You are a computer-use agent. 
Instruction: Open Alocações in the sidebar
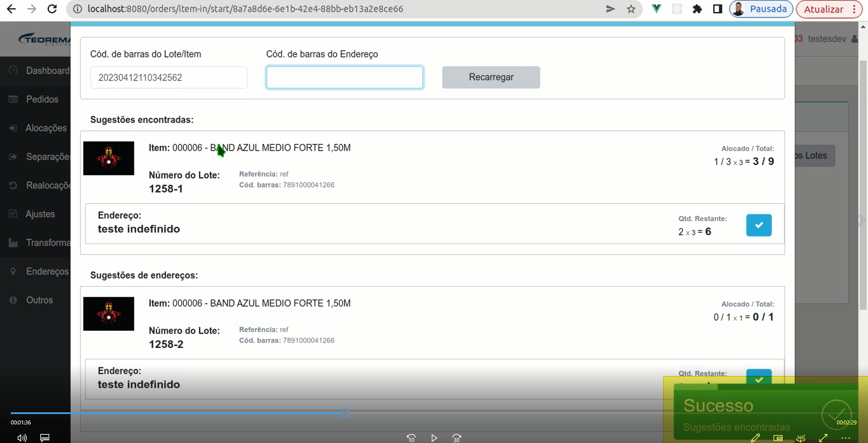pos(46,128)
